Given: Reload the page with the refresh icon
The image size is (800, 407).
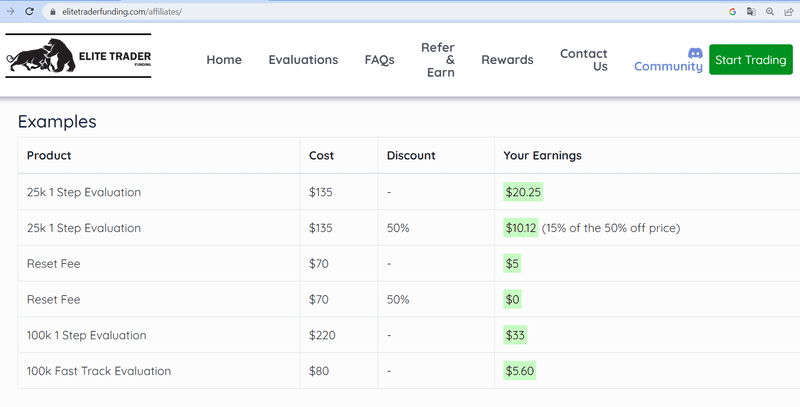Looking at the screenshot, I should pyautogui.click(x=30, y=11).
